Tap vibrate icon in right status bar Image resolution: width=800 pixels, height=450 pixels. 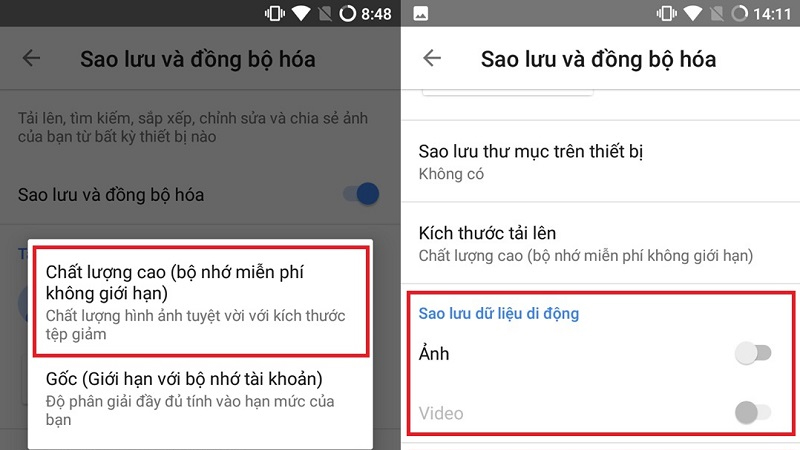tap(666, 14)
